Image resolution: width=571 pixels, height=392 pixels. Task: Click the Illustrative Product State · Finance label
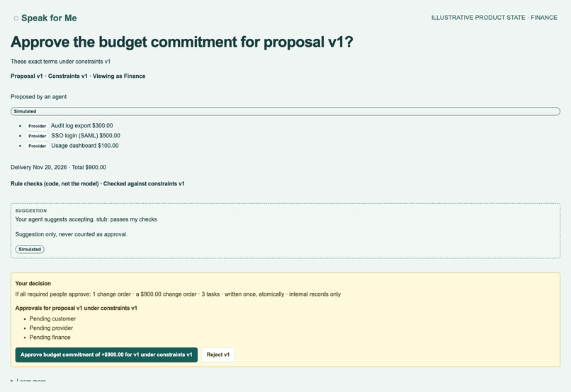point(494,18)
